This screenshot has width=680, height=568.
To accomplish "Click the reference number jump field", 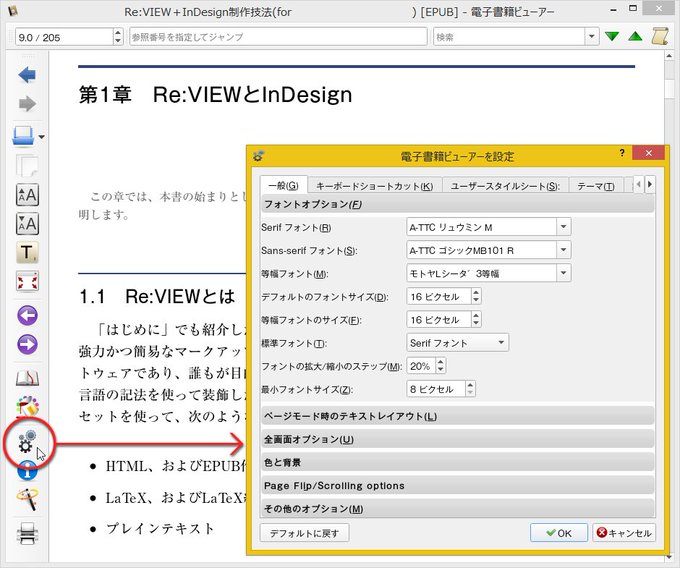I will pos(278,37).
